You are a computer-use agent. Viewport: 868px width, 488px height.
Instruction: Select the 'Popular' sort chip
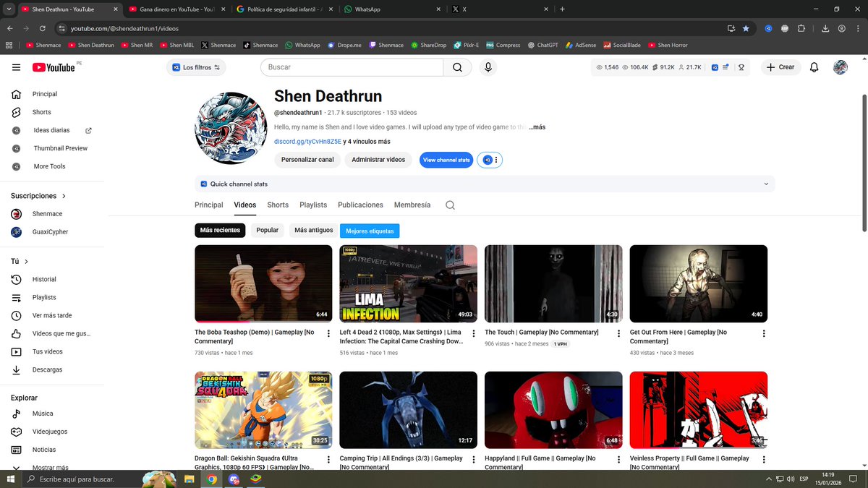tap(267, 230)
